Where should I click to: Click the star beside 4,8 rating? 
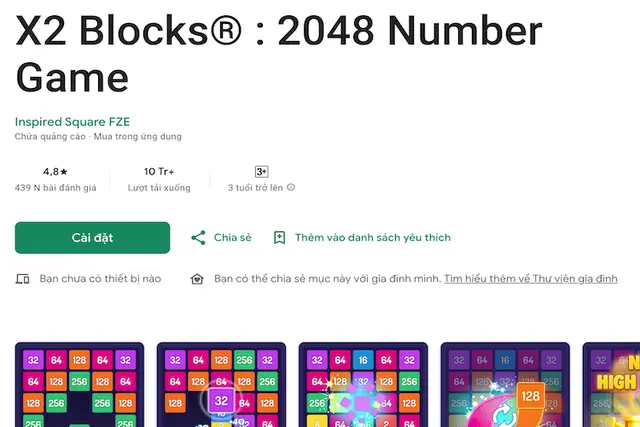pos(64,172)
